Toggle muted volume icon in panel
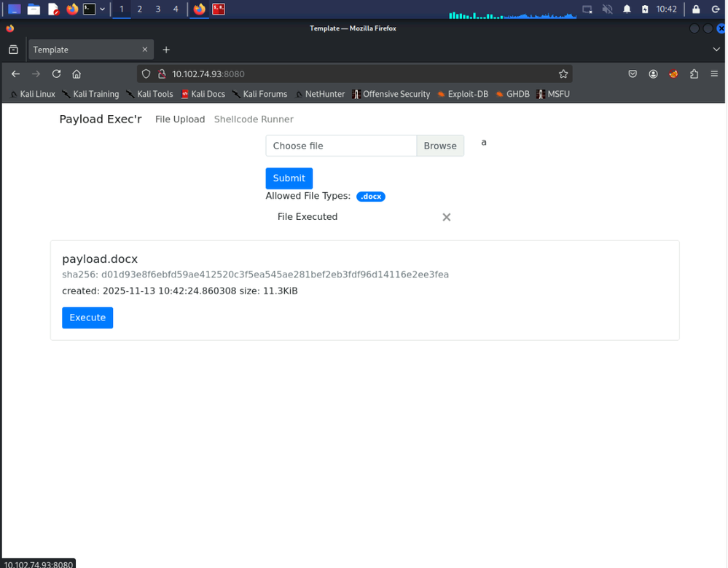 [x=607, y=9]
